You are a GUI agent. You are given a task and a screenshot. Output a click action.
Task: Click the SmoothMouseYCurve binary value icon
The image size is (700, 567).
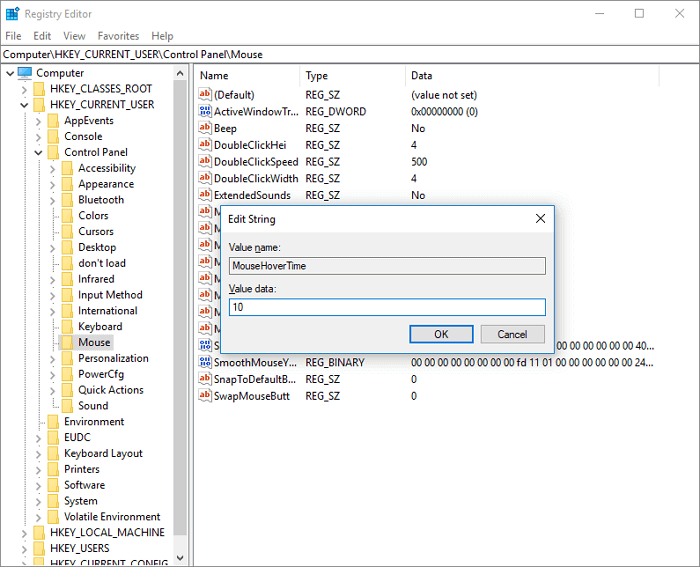pyautogui.click(x=205, y=363)
